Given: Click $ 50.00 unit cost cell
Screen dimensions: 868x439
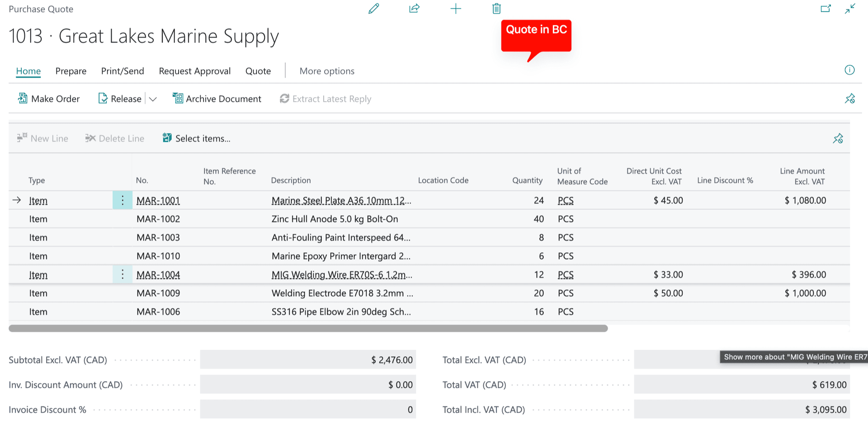Looking at the screenshot, I should click(x=668, y=293).
